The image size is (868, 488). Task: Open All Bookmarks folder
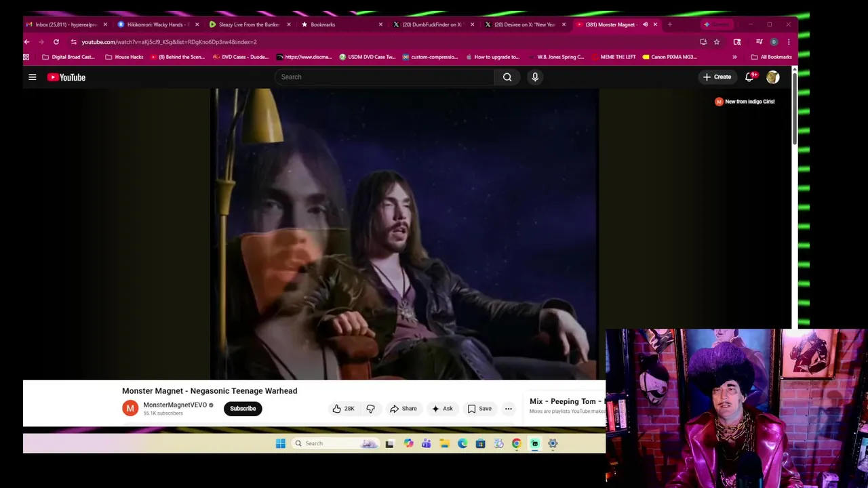pyautogui.click(x=771, y=57)
